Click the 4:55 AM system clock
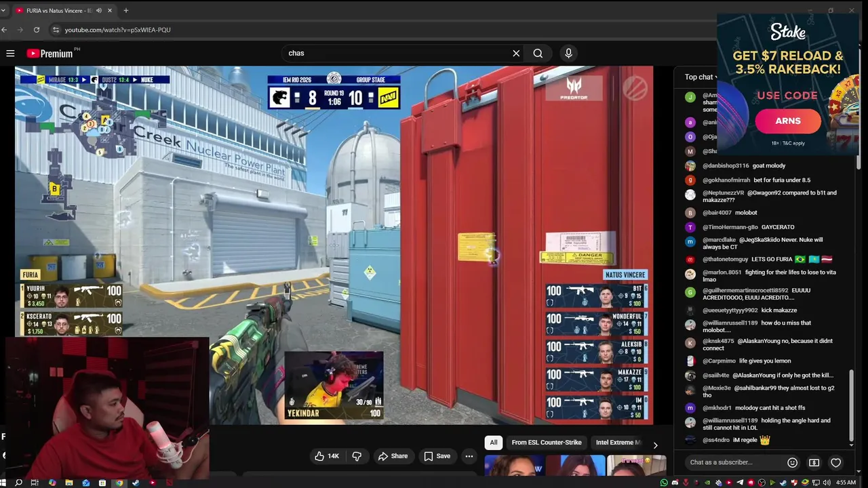This screenshot has width=868, height=488. point(846,483)
